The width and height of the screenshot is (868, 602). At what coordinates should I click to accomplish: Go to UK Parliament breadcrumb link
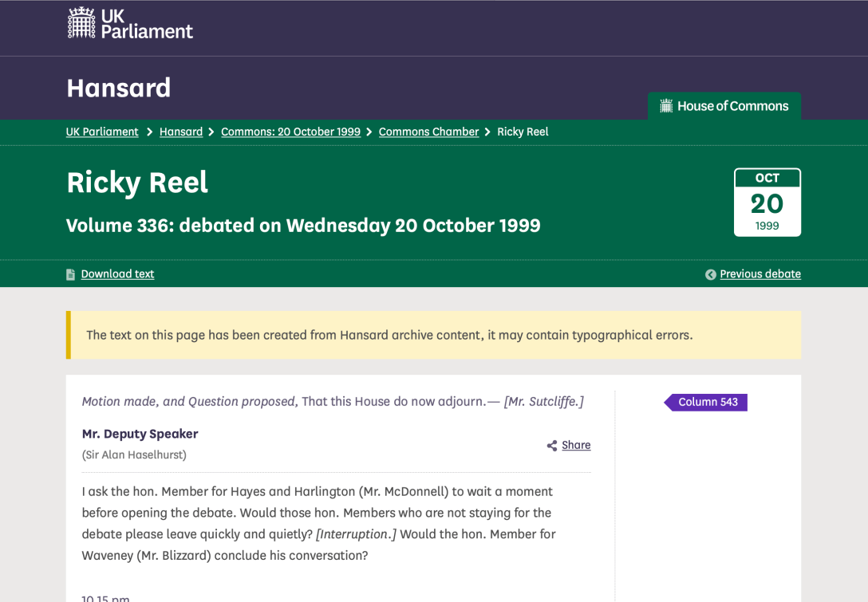click(102, 132)
